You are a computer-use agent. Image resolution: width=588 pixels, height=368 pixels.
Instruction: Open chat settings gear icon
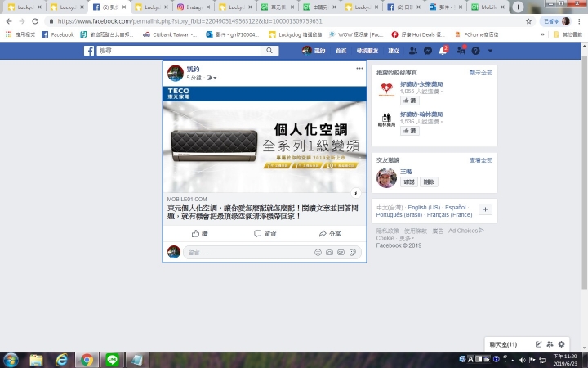click(561, 344)
